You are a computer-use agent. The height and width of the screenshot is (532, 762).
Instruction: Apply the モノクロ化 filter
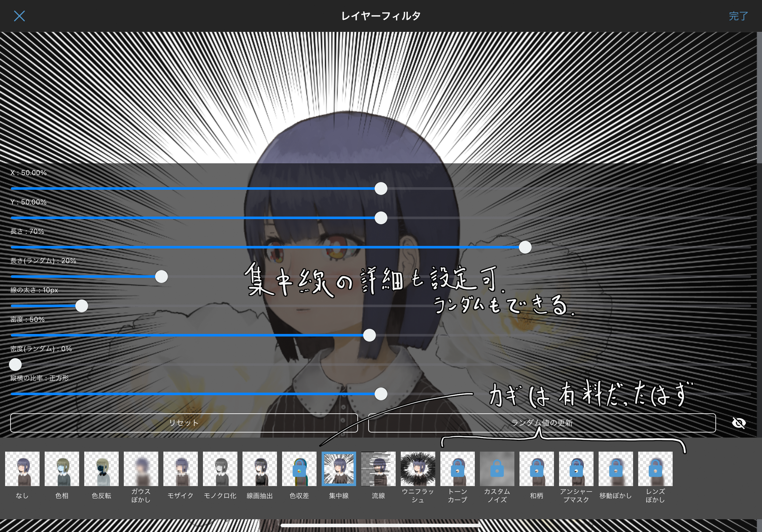[220, 468]
